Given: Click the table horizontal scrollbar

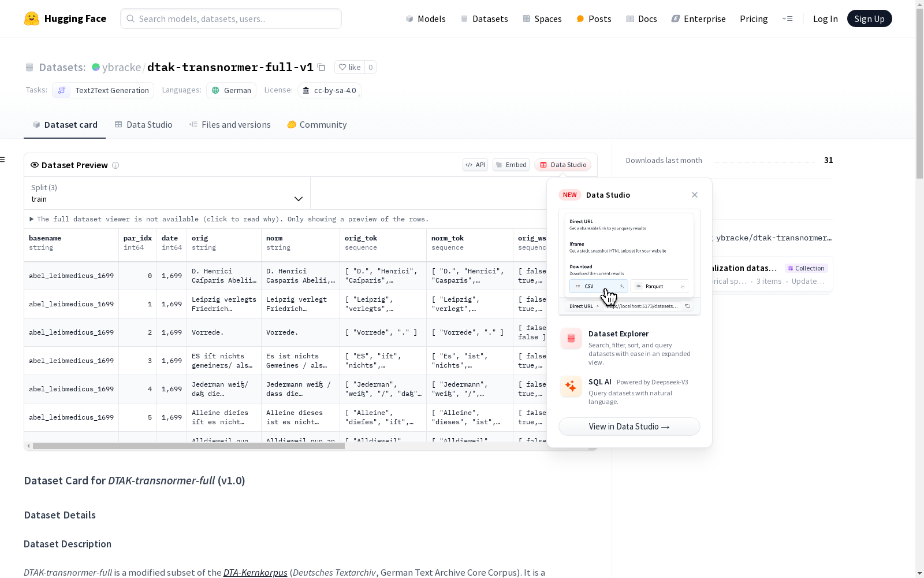Looking at the screenshot, I should click(x=189, y=446).
